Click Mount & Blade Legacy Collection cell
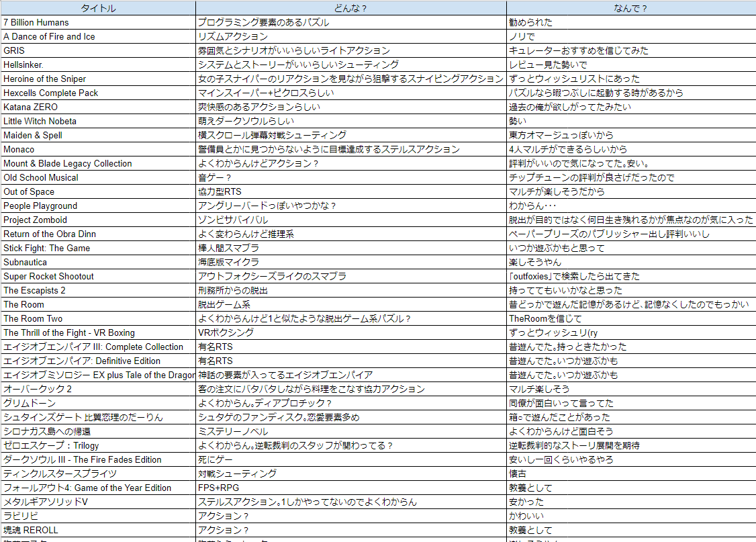The height and width of the screenshot is (542, 756). 98,163
